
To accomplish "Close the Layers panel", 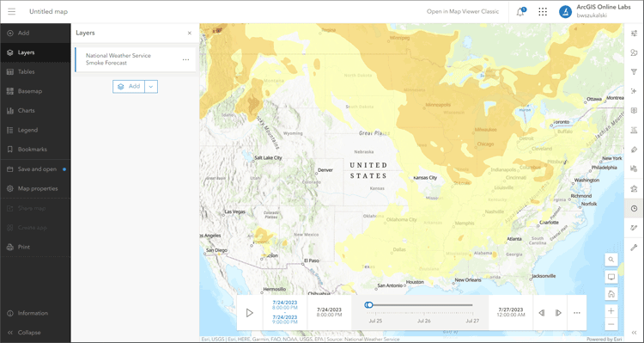I will click(x=190, y=34).
